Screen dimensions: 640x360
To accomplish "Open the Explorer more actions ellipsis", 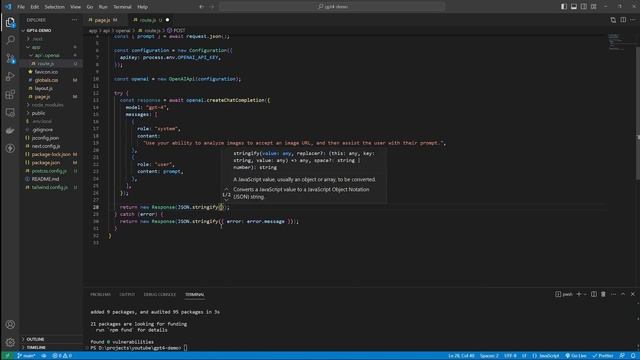I will click(x=74, y=20).
